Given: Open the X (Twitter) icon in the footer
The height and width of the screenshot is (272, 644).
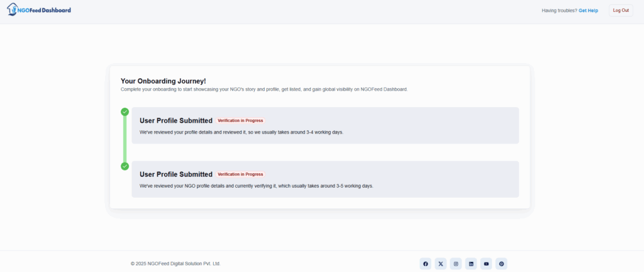Looking at the screenshot, I should pyautogui.click(x=441, y=264).
